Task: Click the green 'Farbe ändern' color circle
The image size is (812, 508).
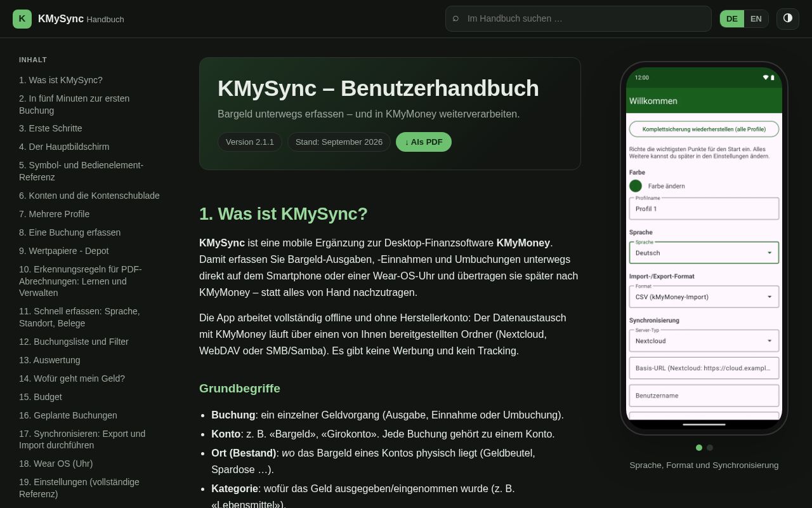Action: (x=636, y=186)
